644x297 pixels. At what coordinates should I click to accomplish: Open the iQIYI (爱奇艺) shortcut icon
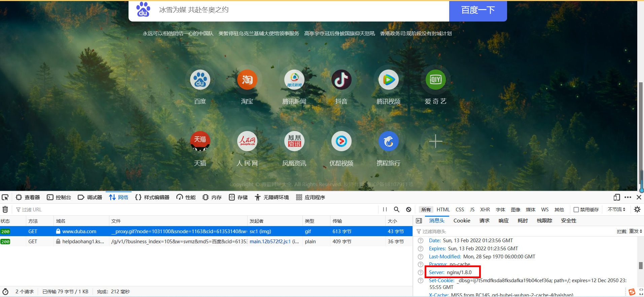[x=436, y=80]
